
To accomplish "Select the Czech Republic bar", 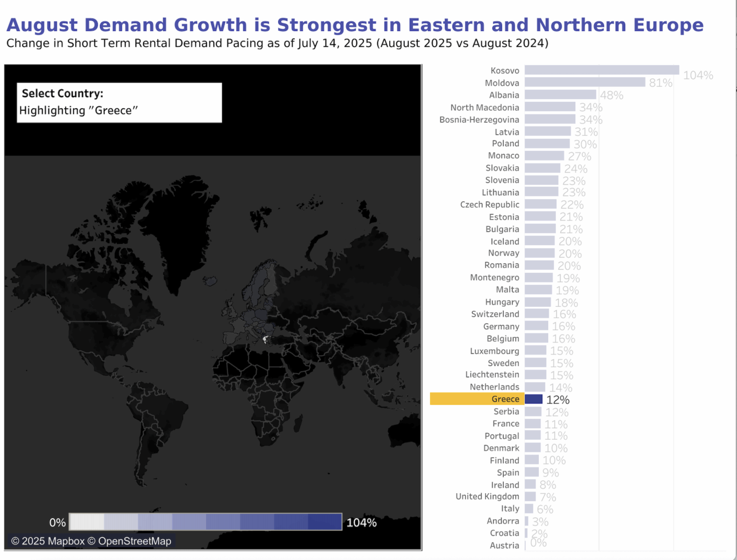I will [x=540, y=205].
